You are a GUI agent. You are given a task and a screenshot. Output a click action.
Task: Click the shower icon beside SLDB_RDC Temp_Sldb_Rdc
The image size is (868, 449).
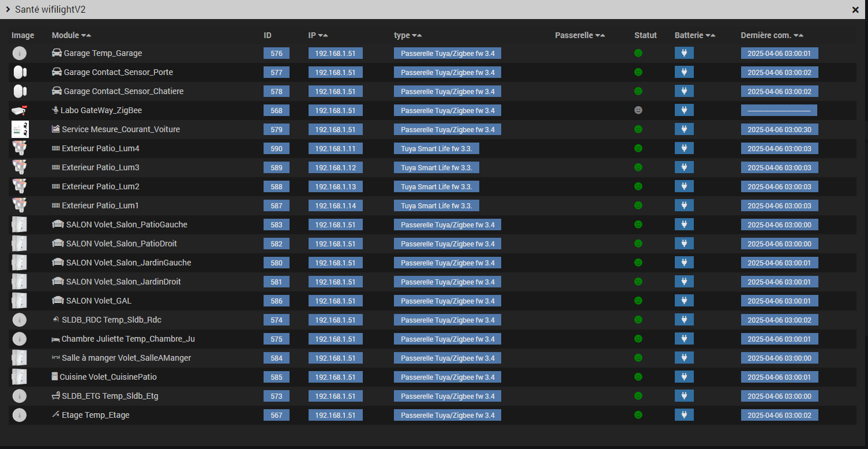pos(55,320)
